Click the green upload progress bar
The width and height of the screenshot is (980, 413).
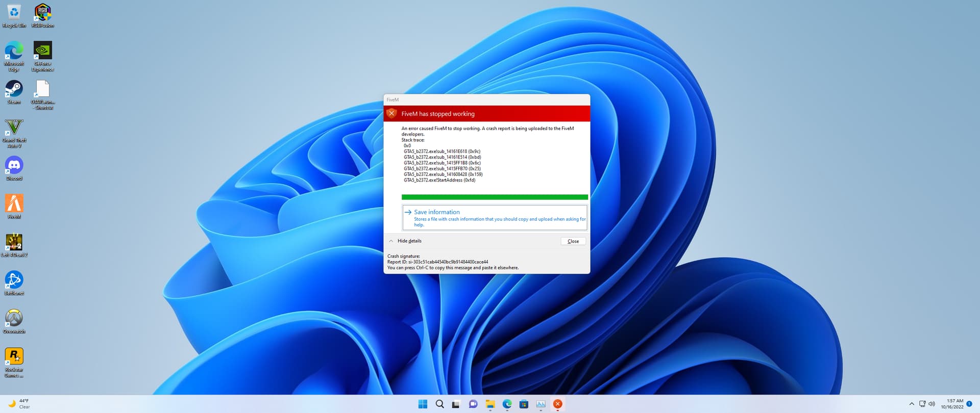(494, 197)
